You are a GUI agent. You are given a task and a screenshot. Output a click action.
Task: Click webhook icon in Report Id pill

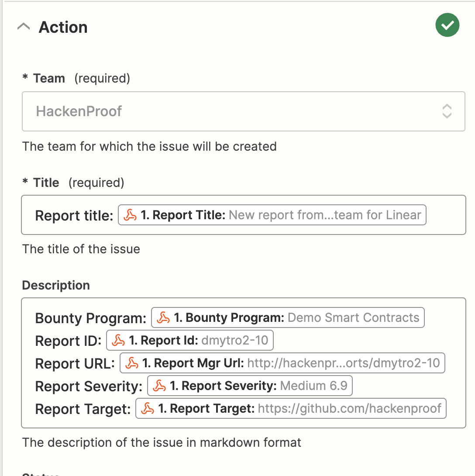pyautogui.click(x=118, y=341)
